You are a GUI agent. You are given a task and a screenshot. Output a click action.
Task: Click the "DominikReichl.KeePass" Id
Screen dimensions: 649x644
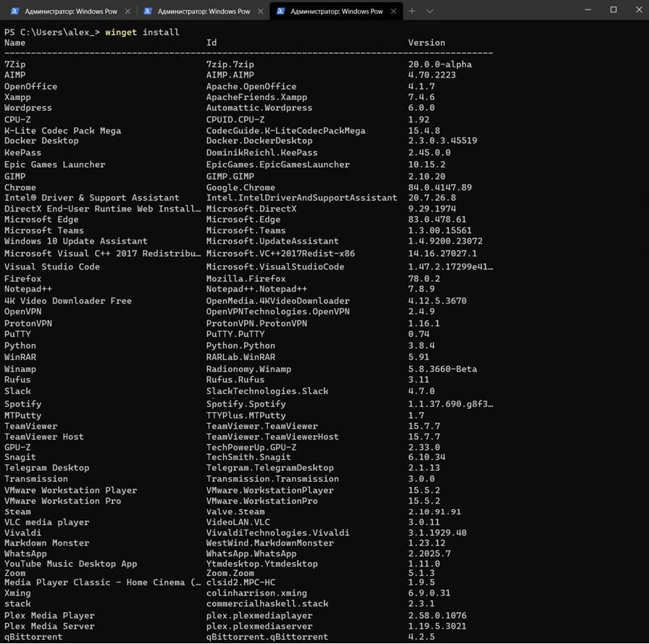(261, 153)
